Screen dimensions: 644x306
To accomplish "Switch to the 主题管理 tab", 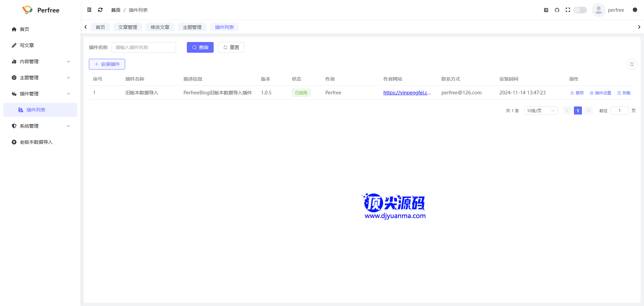I will [192, 27].
